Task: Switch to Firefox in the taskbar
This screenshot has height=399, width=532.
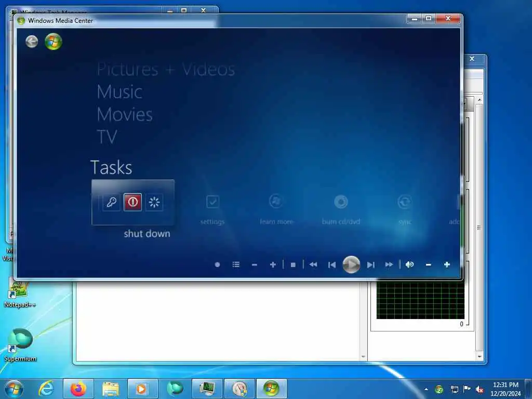Action: pyautogui.click(x=78, y=389)
